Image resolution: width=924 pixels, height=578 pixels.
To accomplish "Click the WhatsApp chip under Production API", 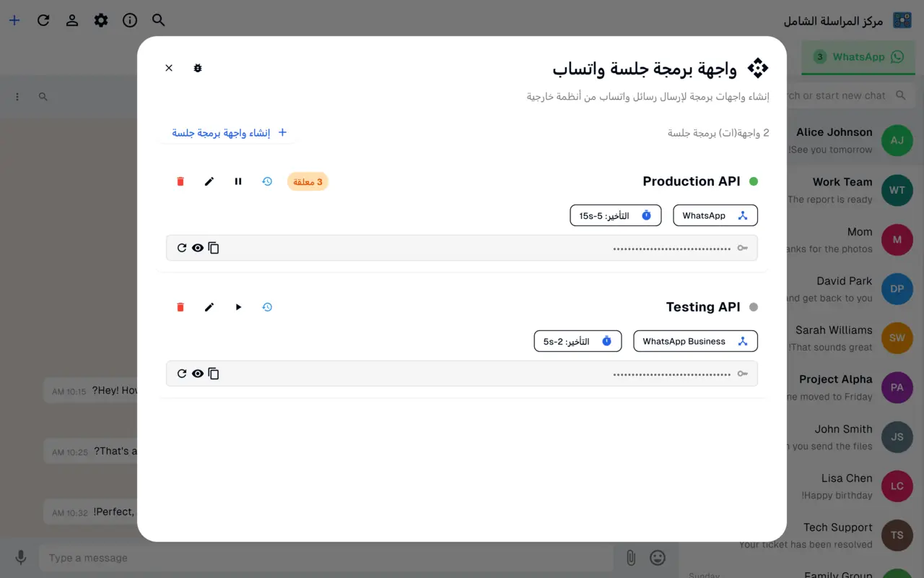I will point(715,215).
